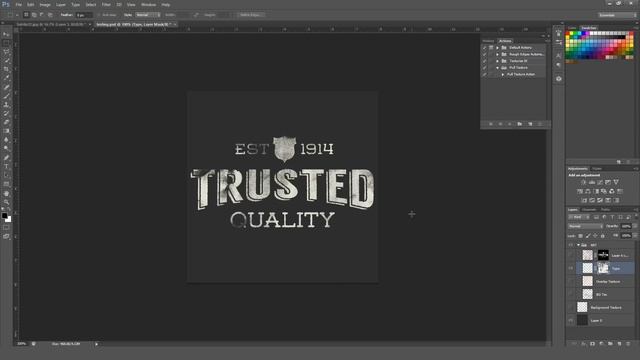Click the Refine Edge button

coord(251,15)
